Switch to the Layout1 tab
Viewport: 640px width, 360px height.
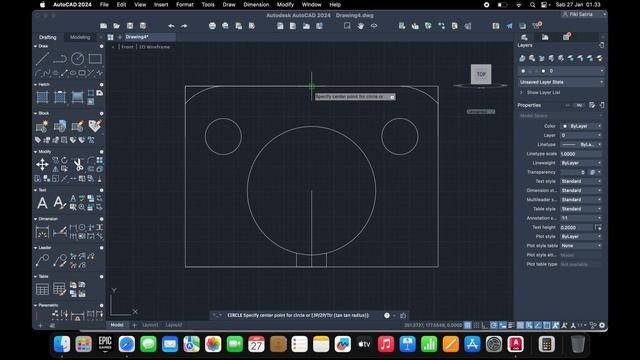(x=150, y=325)
